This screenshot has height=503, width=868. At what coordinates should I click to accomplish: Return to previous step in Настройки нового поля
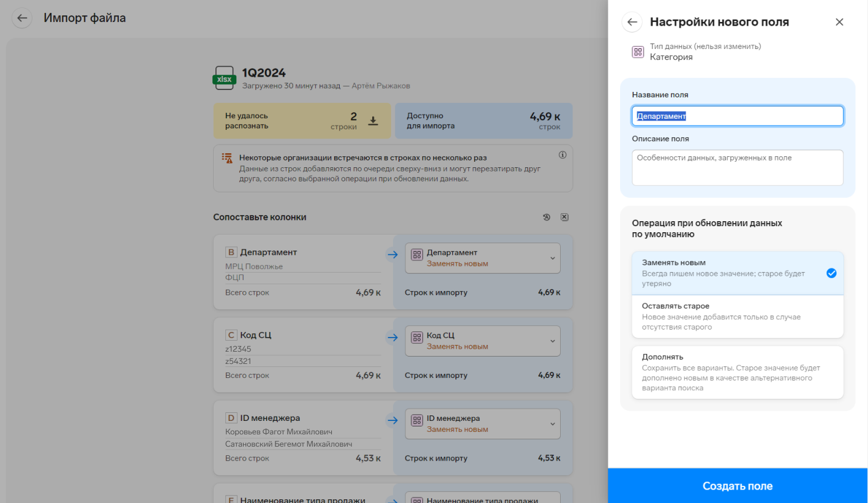pyautogui.click(x=632, y=22)
